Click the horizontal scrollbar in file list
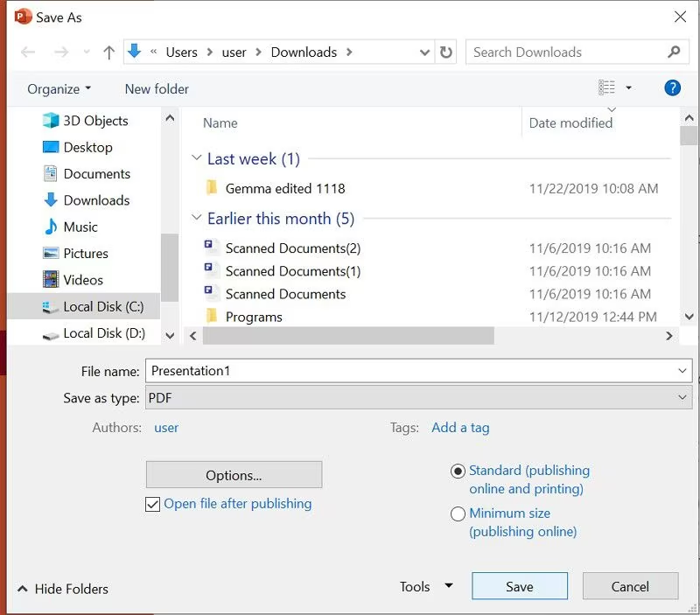This screenshot has height=615, width=700. click(x=350, y=336)
